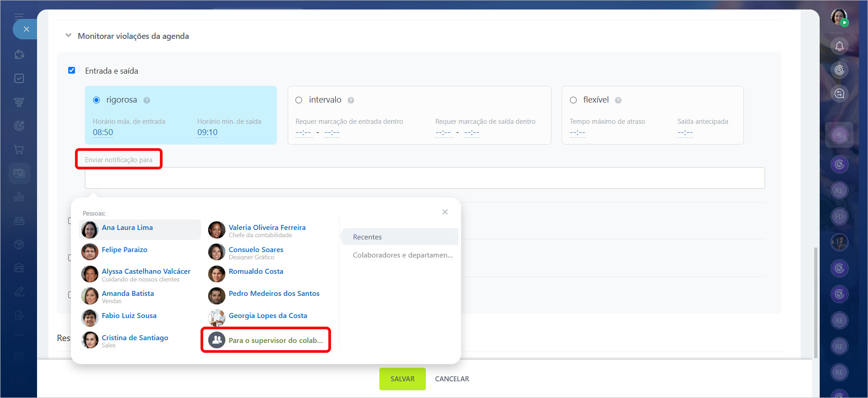The width and height of the screenshot is (868, 398).
Task: Uncheck the Entrada e saída checkbox
Action: point(71,70)
